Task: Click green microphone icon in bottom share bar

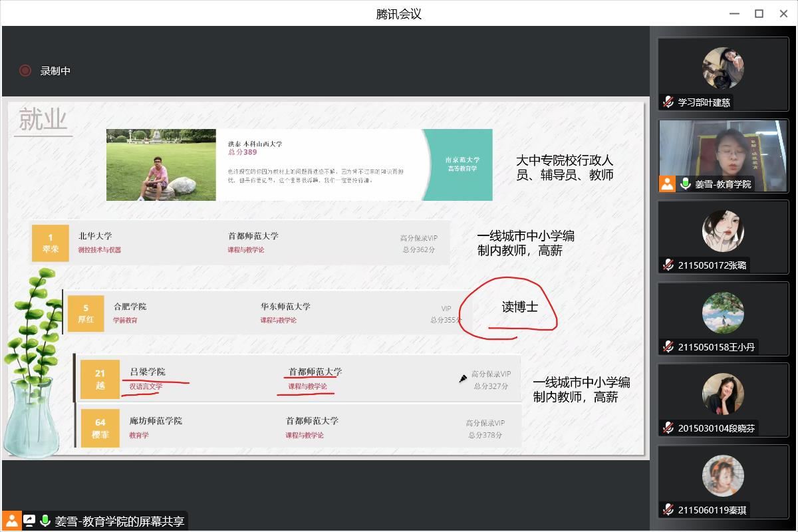Action: pos(45,521)
